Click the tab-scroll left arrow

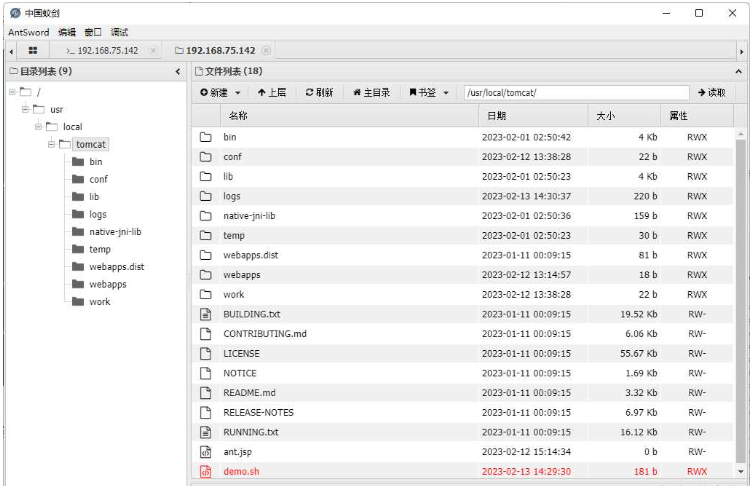click(11, 51)
